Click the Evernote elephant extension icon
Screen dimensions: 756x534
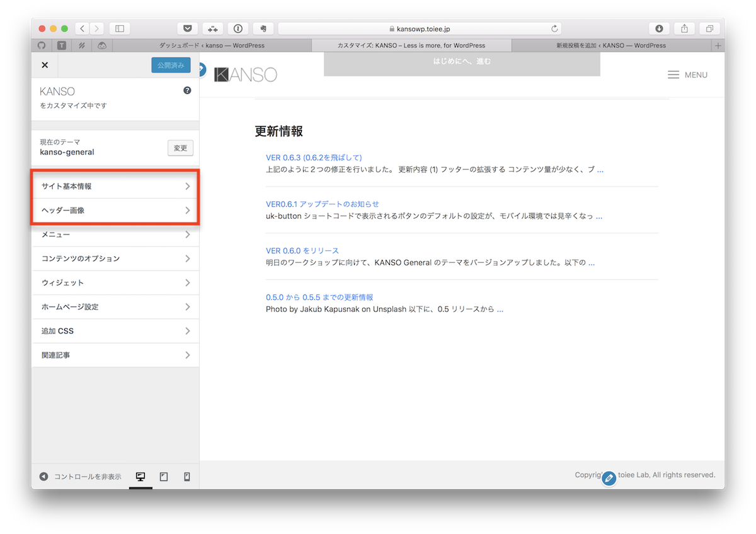[263, 28]
